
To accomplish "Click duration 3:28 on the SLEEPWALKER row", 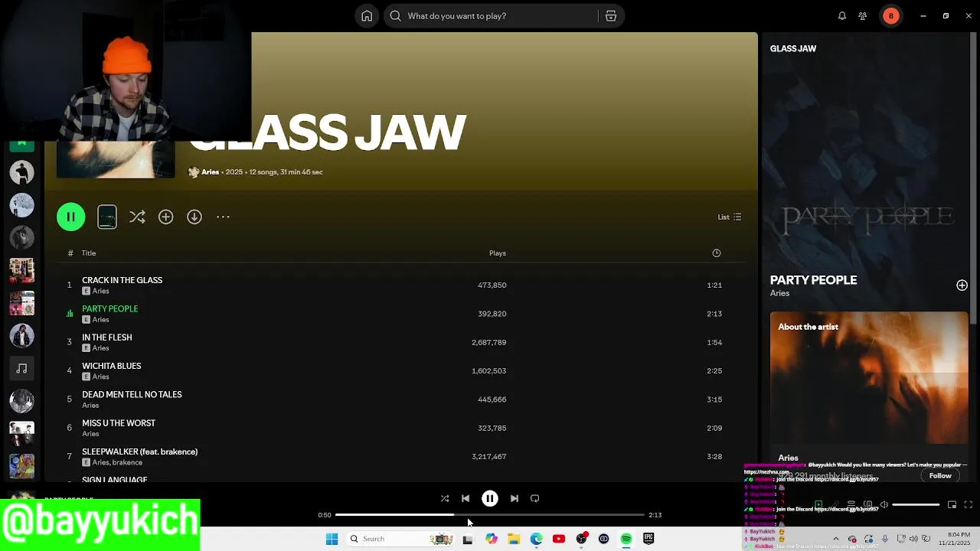I will (714, 457).
